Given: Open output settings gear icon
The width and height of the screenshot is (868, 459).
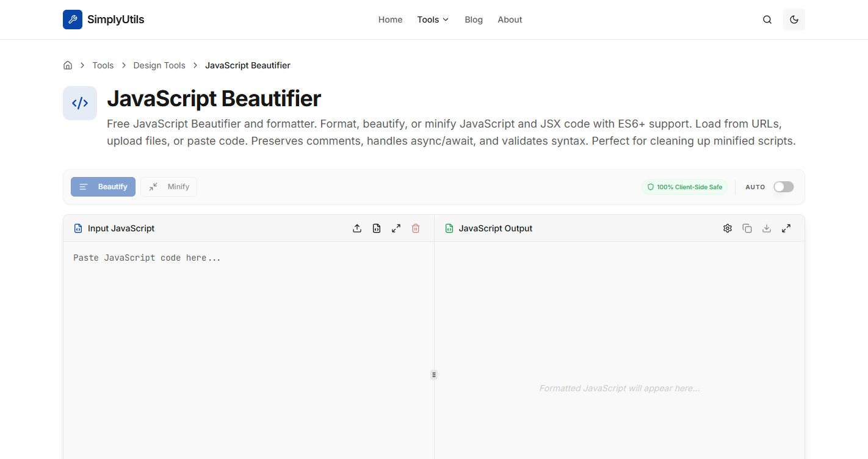Looking at the screenshot, I should pyautogui.click(x=728, y=228).
